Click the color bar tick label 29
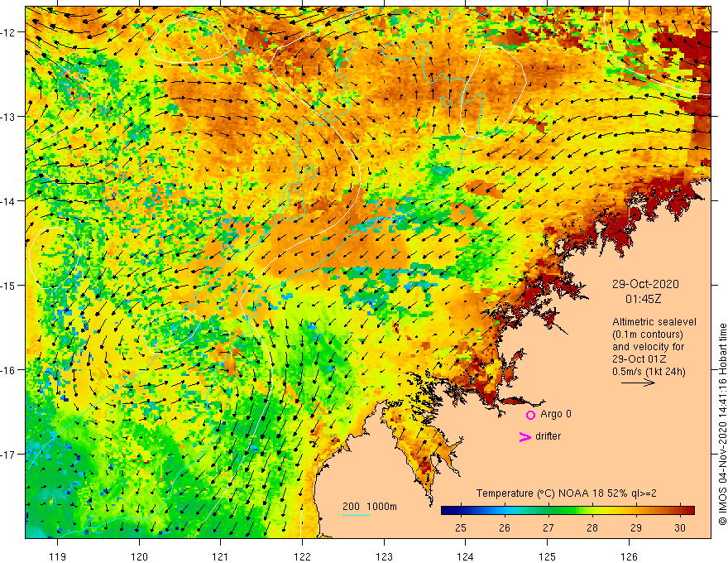This screenshot has height=563, width=728. point(636,527)
